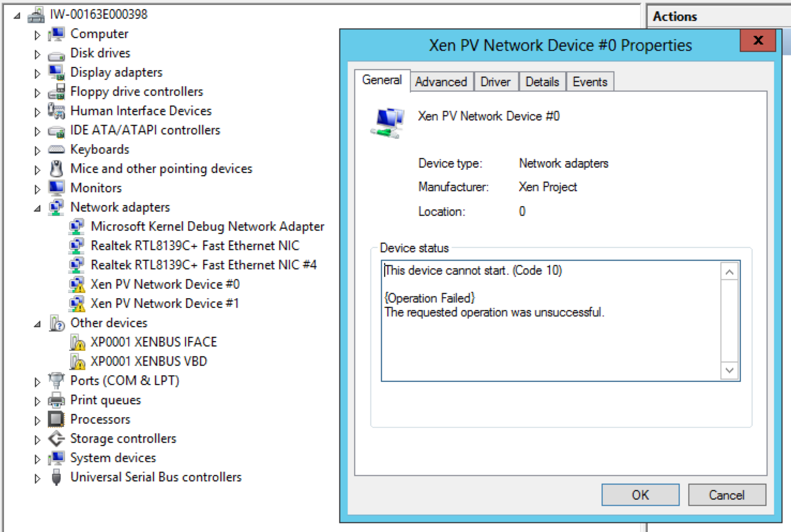Expand the Ports (COM & LPT) node
The height and width of the screenshot is (532, 791).
click(37, 382)
